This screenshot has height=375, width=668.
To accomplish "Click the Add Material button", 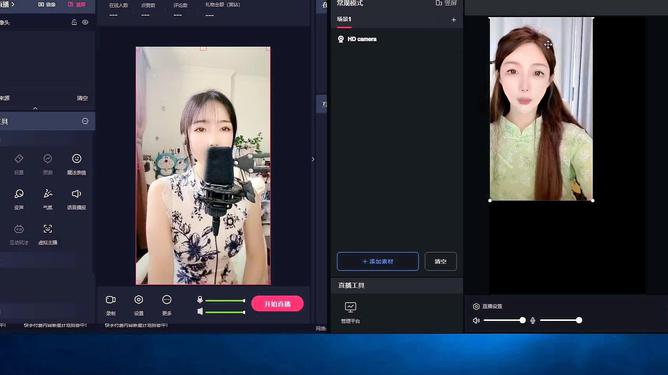I will click(x=378, y=262).
